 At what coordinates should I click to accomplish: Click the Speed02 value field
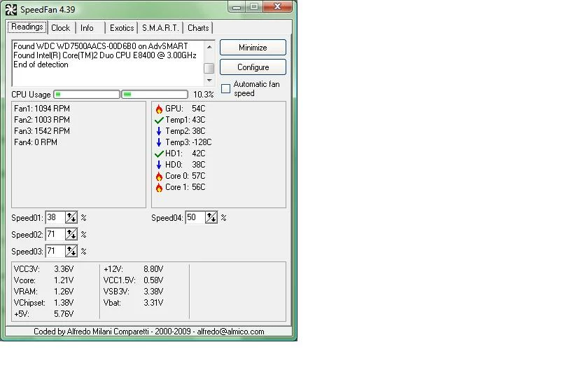point(55,234)
